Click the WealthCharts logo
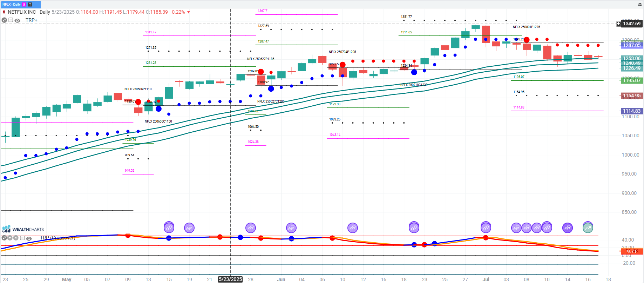 click(23, 229)
